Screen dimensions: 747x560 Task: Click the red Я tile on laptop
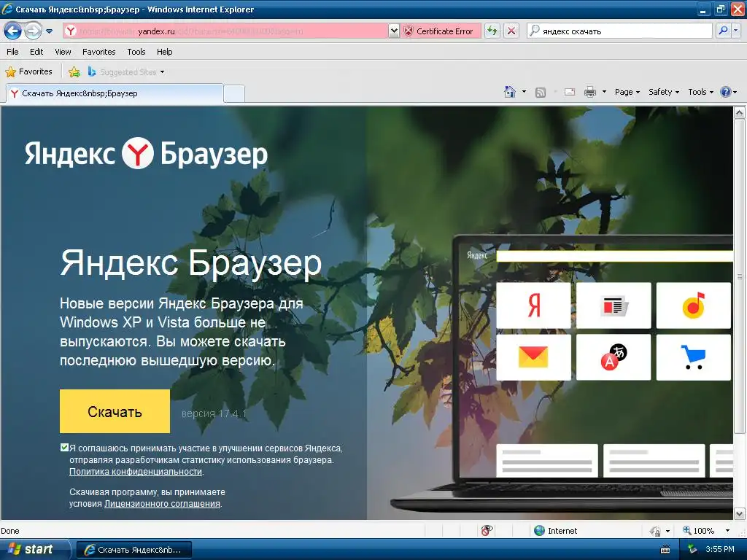coord(533,306)
